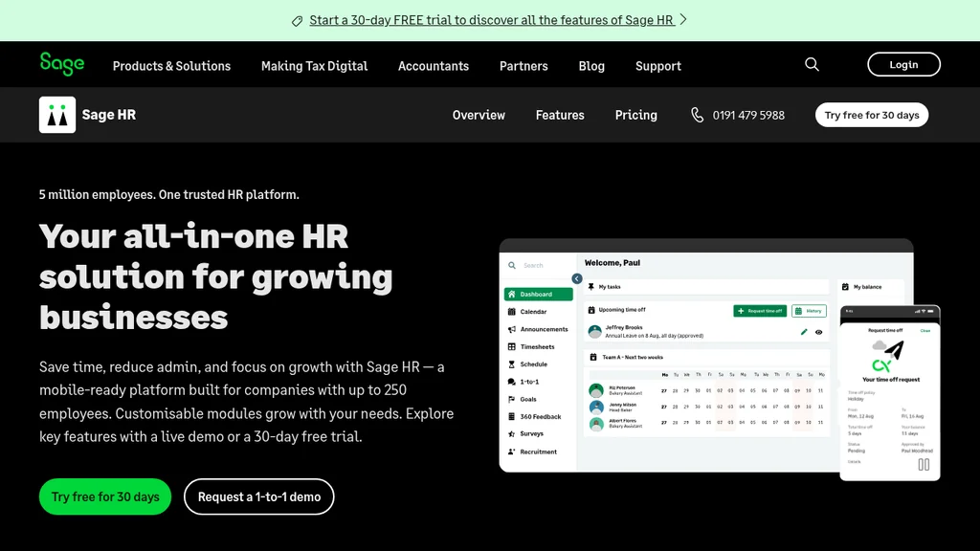This screenshot has width=980, height=551.
Task: Click green Try free for 30 days button
Action: tap(105, 496)
